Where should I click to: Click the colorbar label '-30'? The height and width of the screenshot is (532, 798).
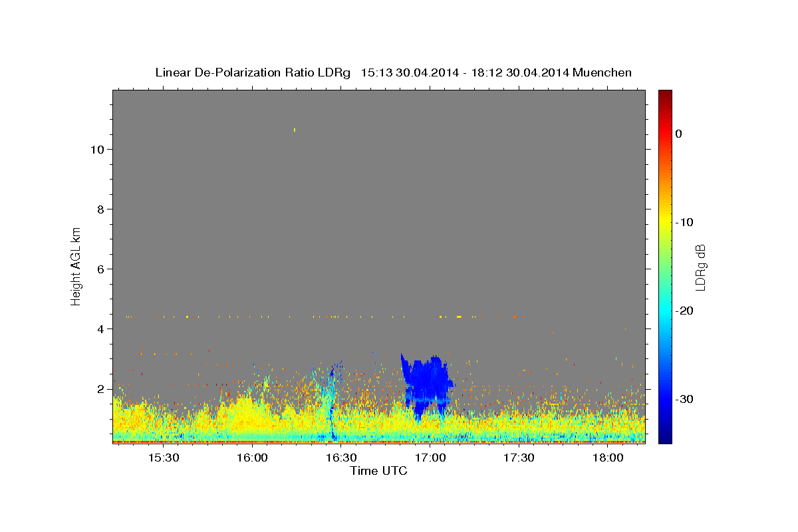click(x=685, y=399)
